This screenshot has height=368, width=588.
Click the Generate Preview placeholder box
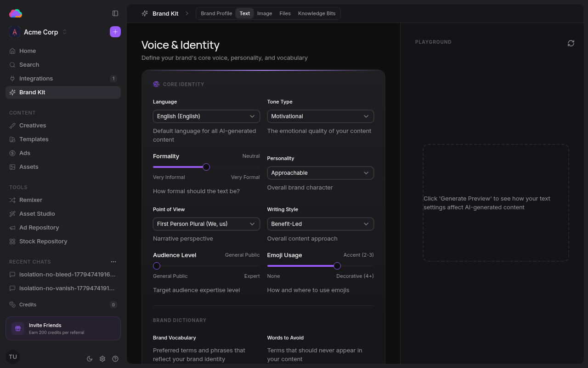click(x=496, y=203)
